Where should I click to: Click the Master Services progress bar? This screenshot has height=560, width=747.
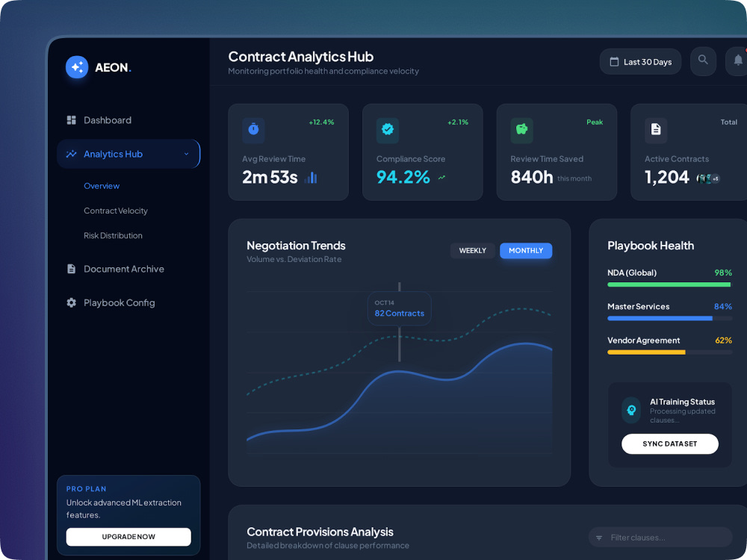(x=670, y=319)
